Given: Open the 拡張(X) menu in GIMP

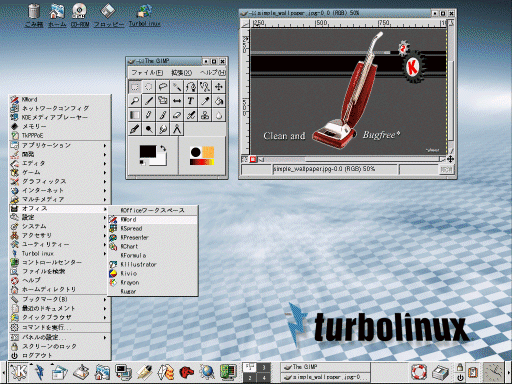Looking at the screenshot, I should (x=181, y=72).
